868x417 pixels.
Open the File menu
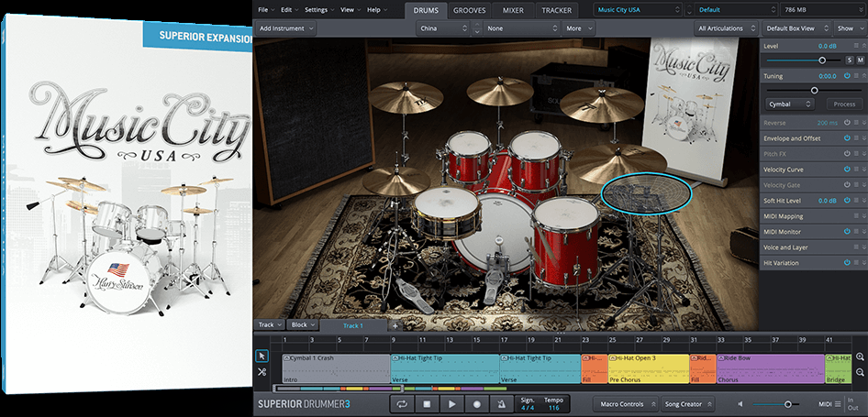pos(266,10)
